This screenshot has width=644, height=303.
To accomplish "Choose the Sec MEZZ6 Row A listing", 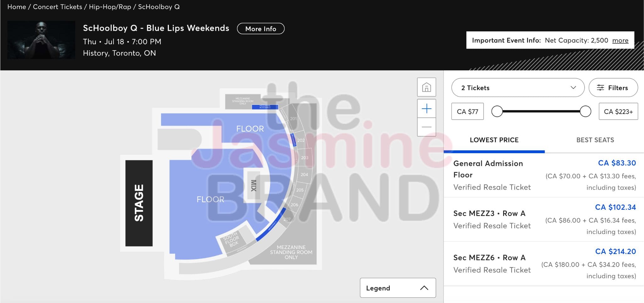I will point(544,264).
